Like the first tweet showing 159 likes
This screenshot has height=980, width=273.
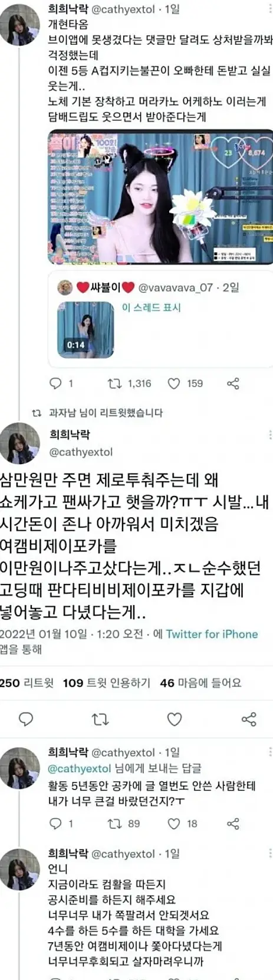pos(173,384)
